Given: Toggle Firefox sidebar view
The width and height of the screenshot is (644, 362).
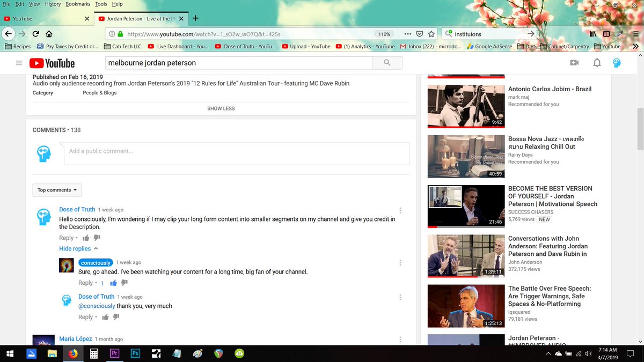Looking at the screenshot, I should tap(606, 33).
